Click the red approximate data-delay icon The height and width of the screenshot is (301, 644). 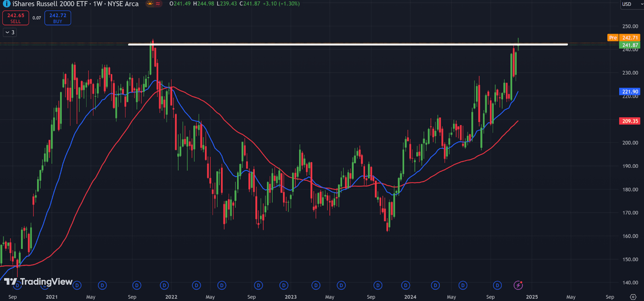158,3
